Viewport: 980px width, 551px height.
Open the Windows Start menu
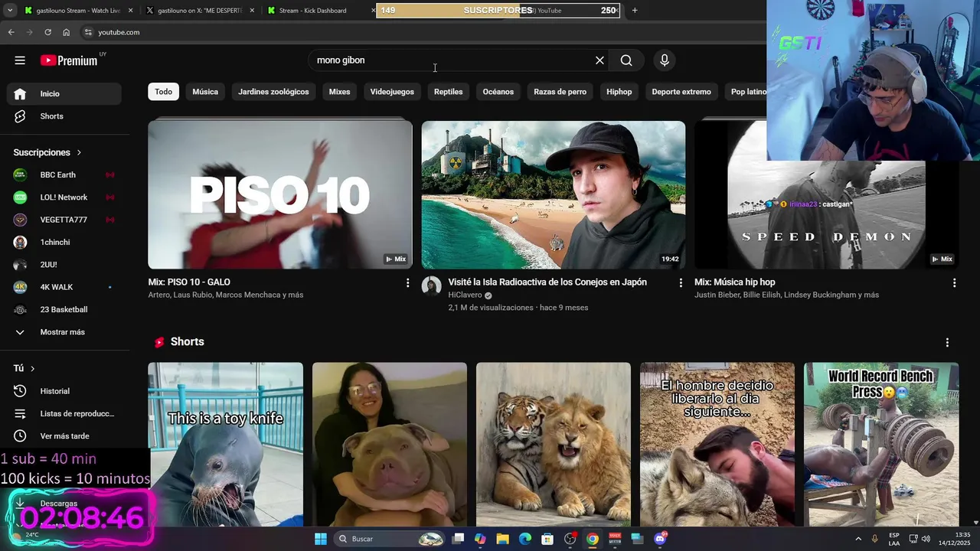[x=321, y=539]
